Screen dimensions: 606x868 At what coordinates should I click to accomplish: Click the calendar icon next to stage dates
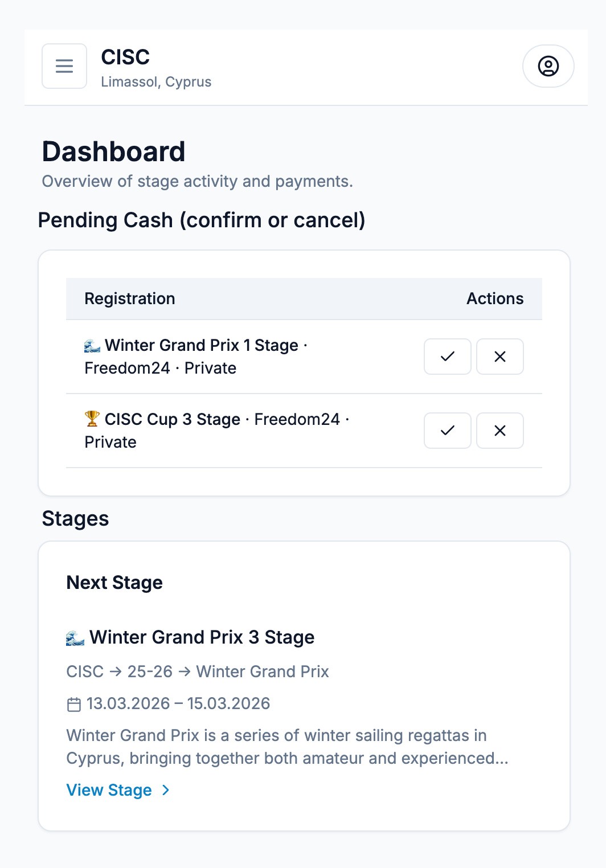click(x=73, y=703)
